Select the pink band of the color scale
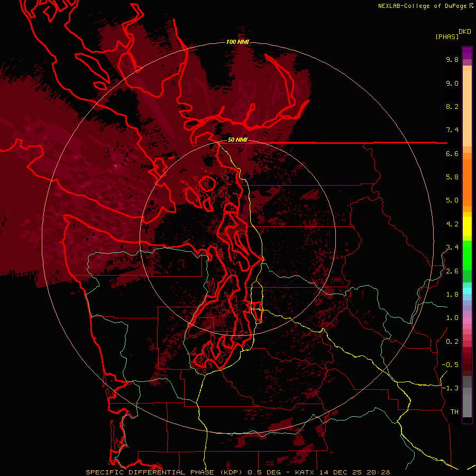Screen dimensions: 476x476 pyautogui.click(x=467, y=321)
